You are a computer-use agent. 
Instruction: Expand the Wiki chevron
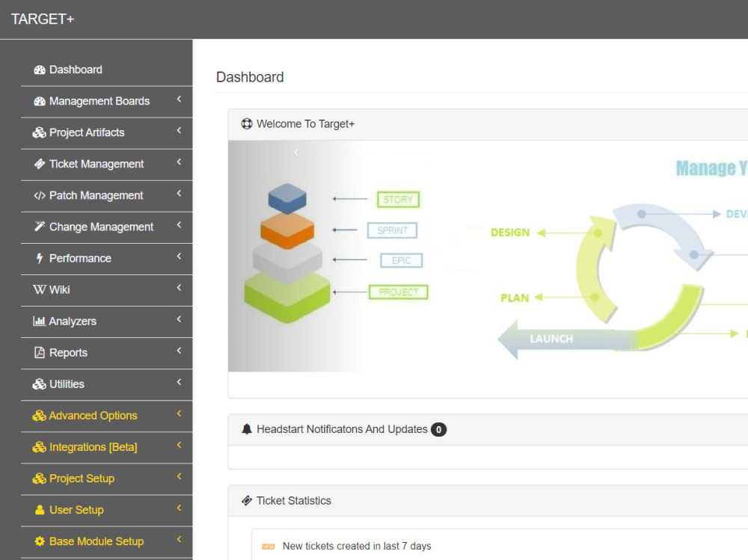[180, 288]
